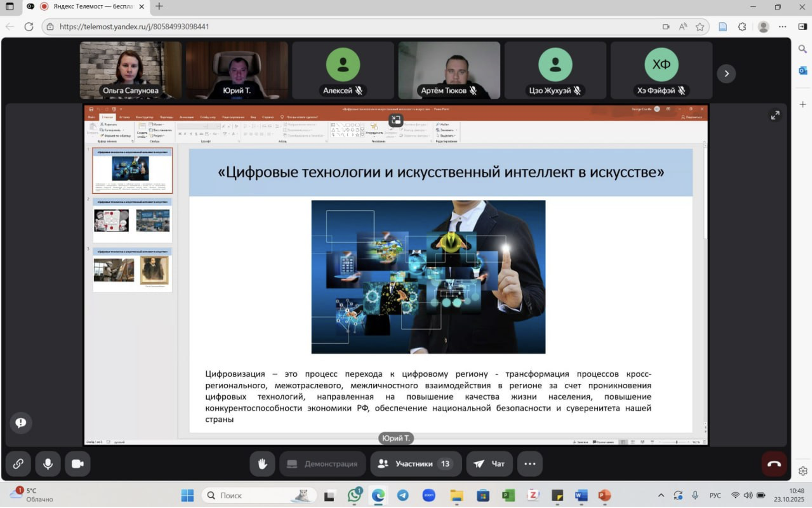
Task: Toggle the camera on or off
Action: tap(78, 464)
